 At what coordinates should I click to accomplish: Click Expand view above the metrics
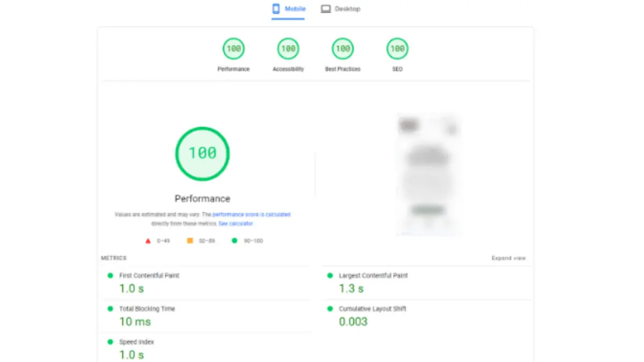(509, 258)
